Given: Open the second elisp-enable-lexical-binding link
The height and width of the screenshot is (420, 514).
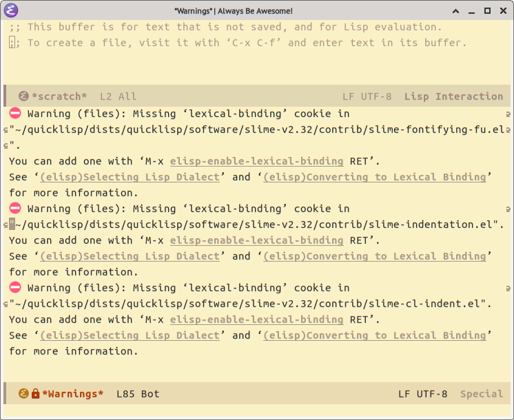Looking at the screenshot, I should coord(257,240).
